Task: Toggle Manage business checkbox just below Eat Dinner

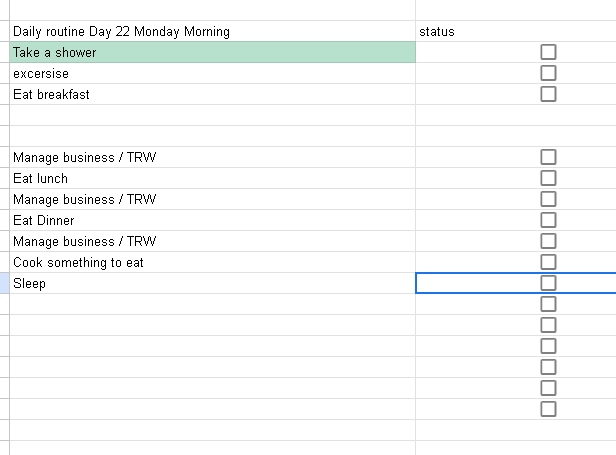Action: coord(548,241)
